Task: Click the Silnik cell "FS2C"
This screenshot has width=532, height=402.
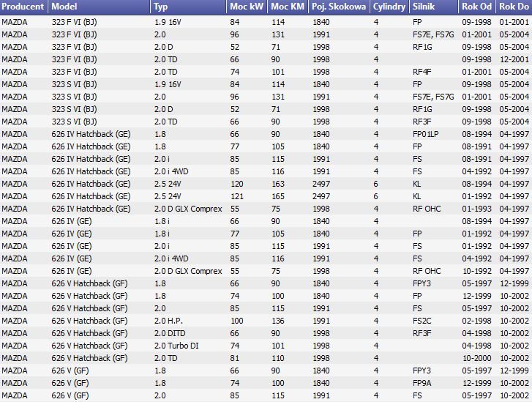Action: click(x=422, y=321)
